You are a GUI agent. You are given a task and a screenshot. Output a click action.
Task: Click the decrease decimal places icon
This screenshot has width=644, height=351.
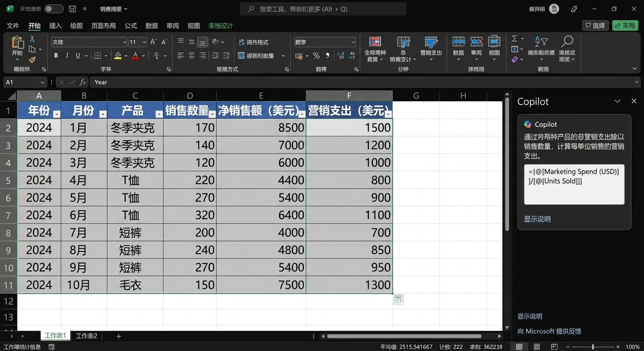(352, 56)
